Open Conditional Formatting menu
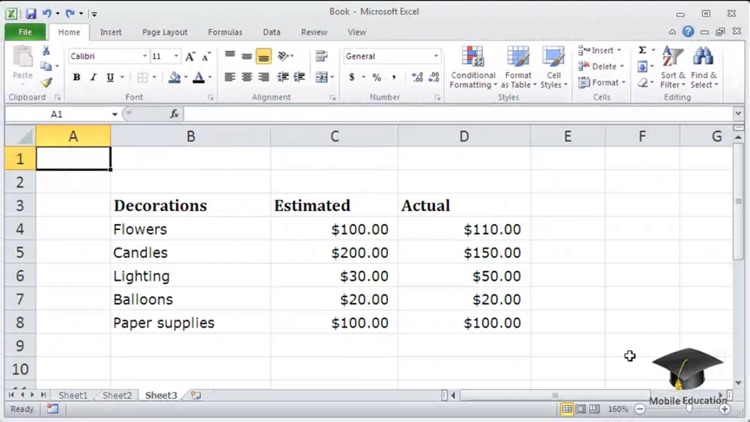The height and width of the screenshot is (422, 750). tap(473, 67)
